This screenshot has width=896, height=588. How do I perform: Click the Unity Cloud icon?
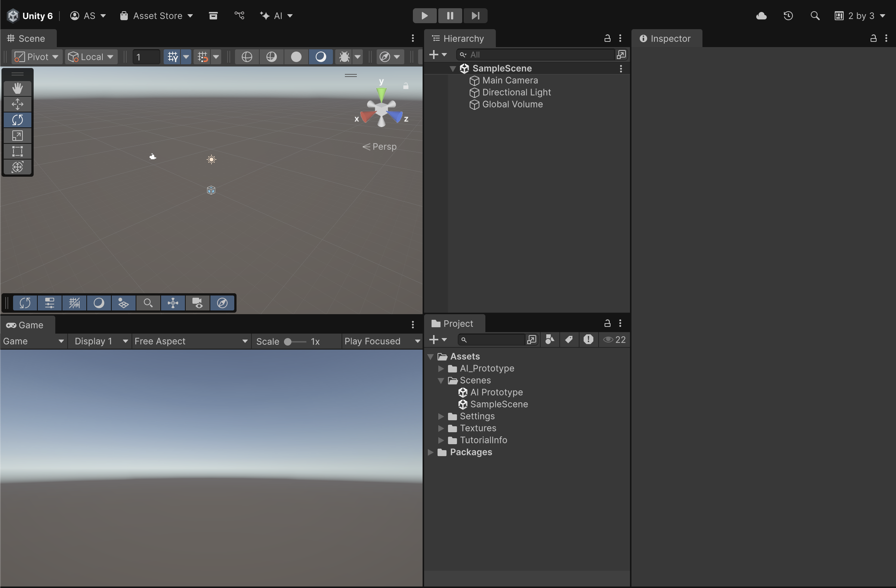pyautogui.click(x=761, y=16)
